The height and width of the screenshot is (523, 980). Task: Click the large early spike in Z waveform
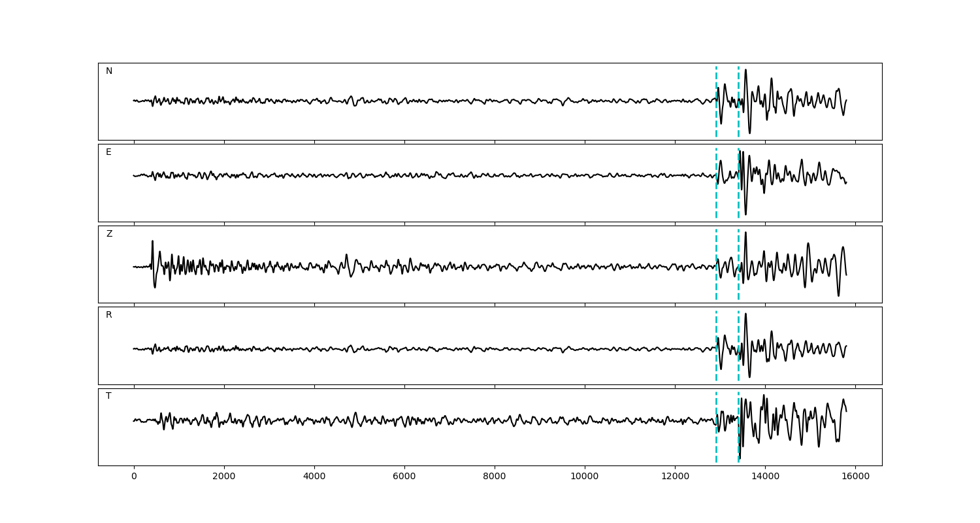pos(152,243)
